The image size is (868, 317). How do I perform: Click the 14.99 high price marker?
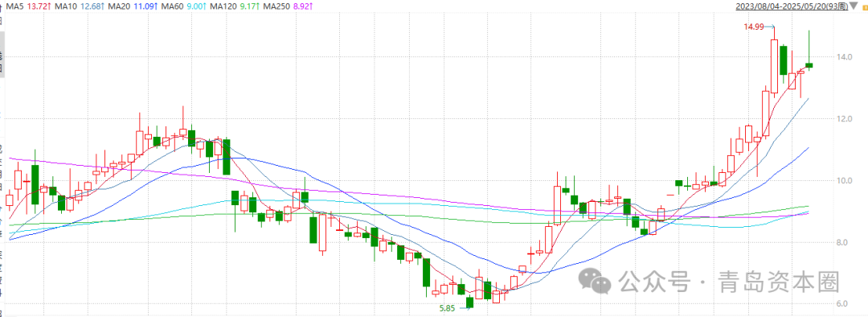point(753,26)
